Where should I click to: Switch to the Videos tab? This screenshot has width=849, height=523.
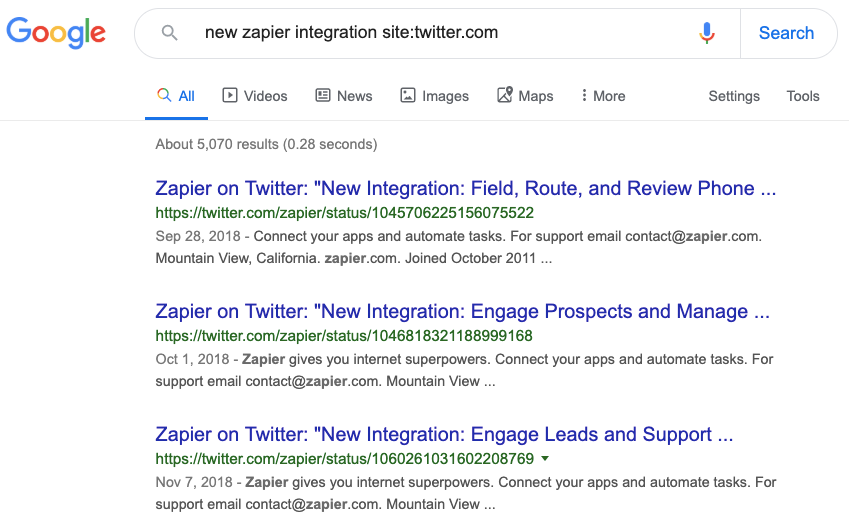(255, 96)
